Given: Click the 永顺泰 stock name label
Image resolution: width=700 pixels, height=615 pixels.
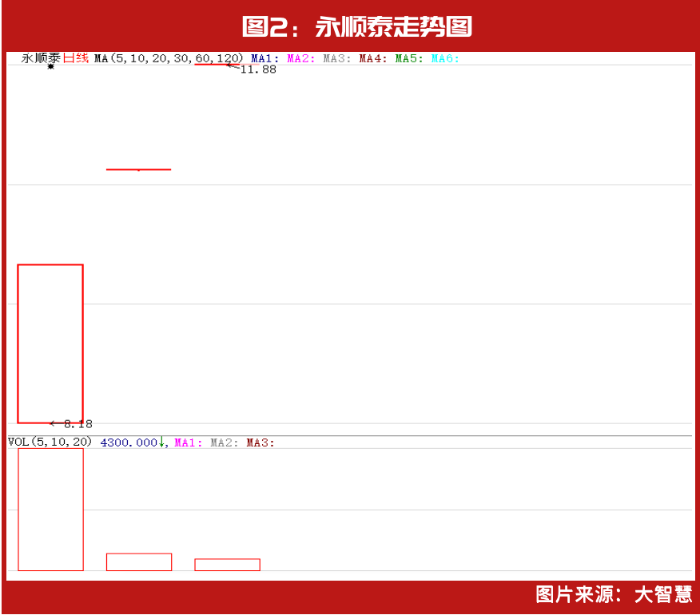Looking at the screenshot, I should click(x=41, y=58).
